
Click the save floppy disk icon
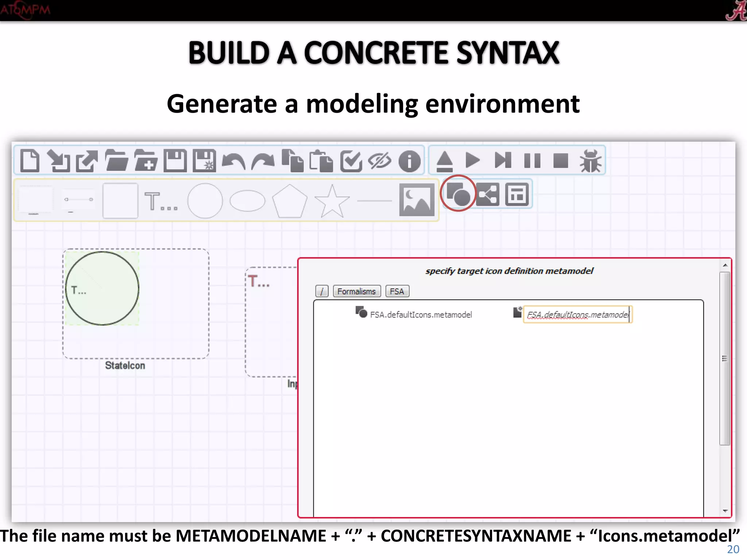click(175, 160)
